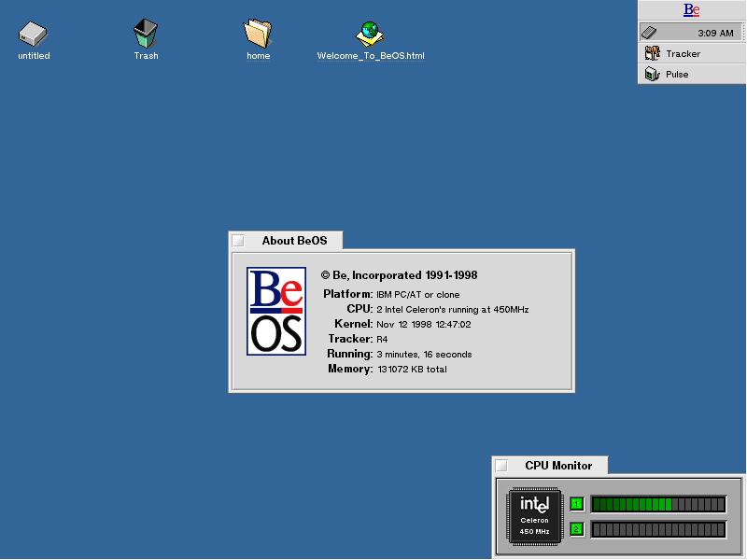
Task: Click the running time 3 minutes, 16 seconds
Action: 424,355
